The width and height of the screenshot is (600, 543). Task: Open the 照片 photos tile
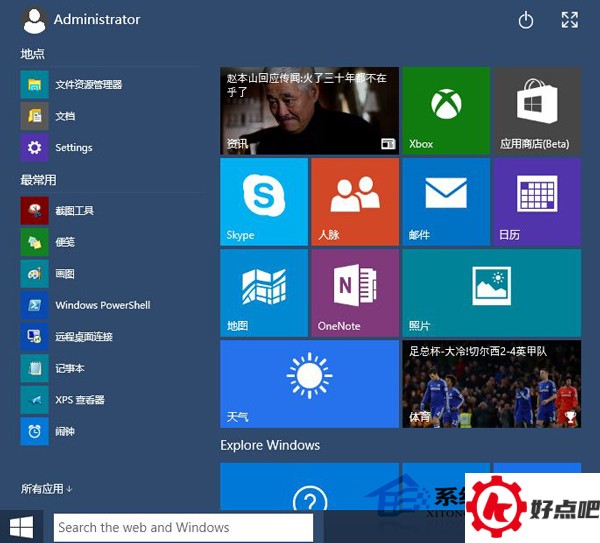(492, 293)
